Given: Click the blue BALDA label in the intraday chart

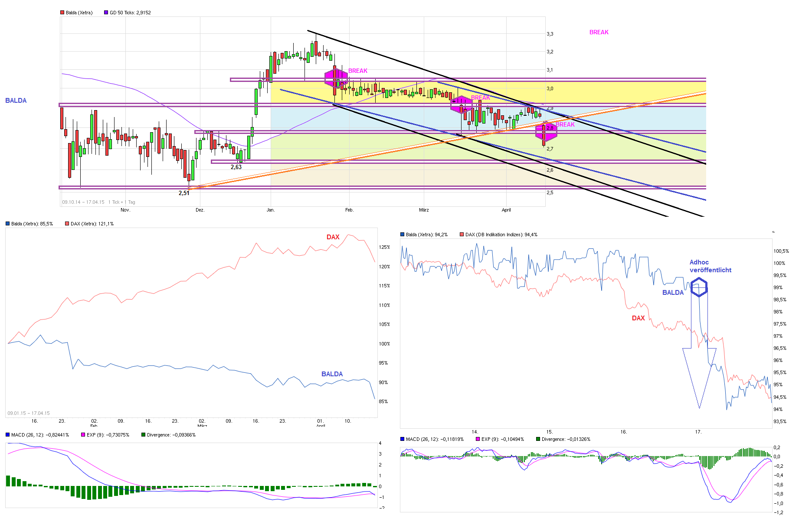Looking at the screenshot, I should (673, 293).
